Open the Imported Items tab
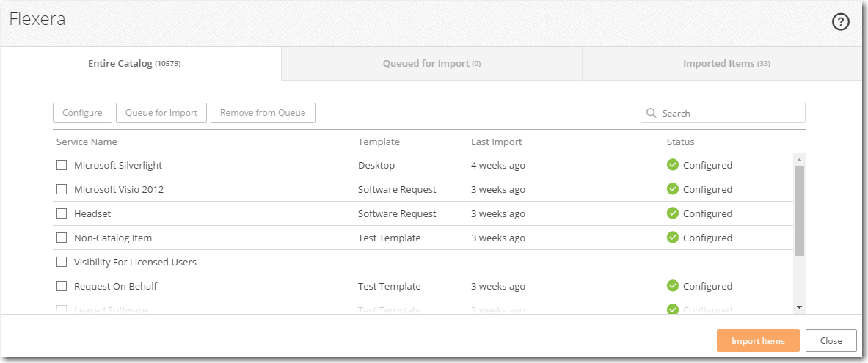868x363 pixels. click(726, 64)
